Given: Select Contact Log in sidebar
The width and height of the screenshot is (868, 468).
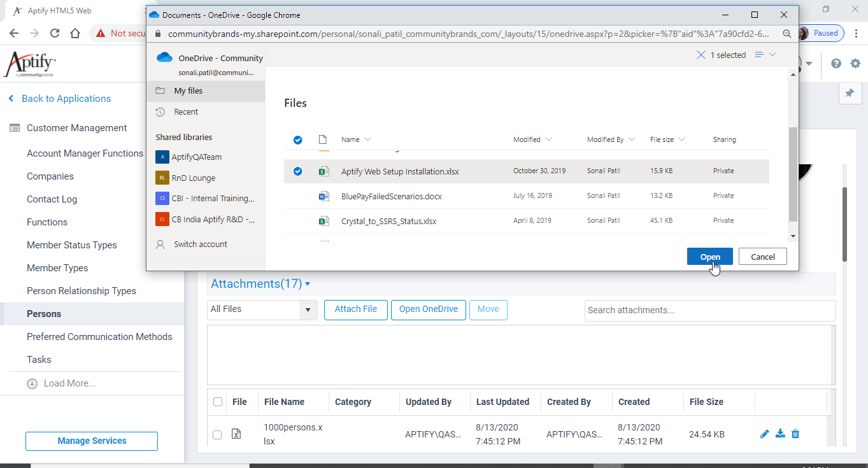Looking at the screenshot, I should pos(52,199).
